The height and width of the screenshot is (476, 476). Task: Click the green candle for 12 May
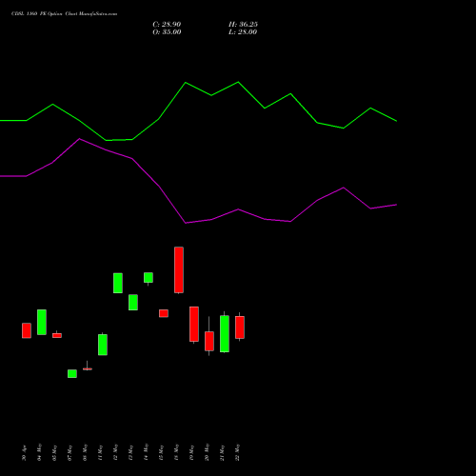pyautogui.click(x=118, y=283)
